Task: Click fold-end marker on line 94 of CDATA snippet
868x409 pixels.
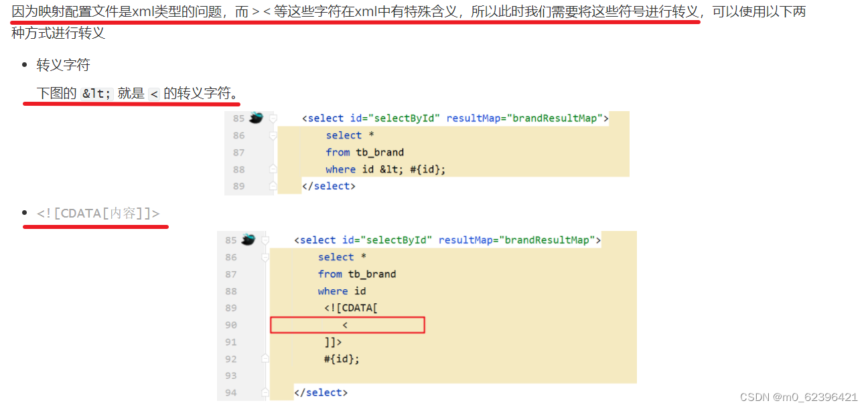Action: (x=265, y=392)
